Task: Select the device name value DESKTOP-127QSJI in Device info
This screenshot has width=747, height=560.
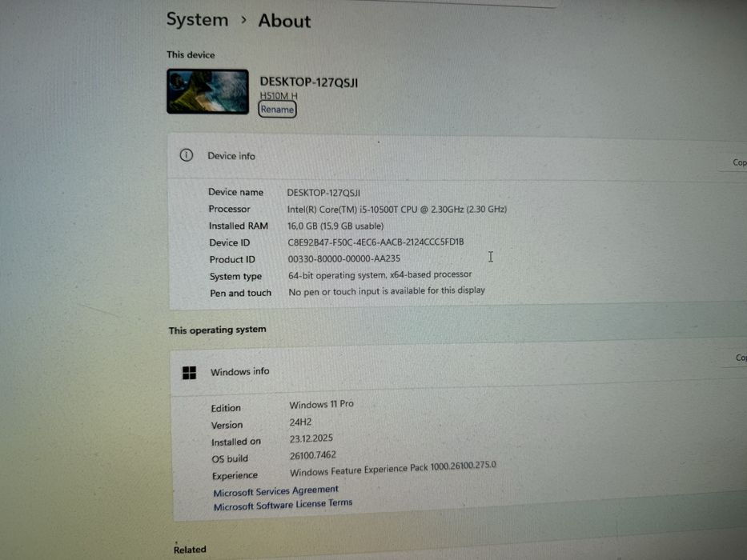Action: [x=323, y=193]
